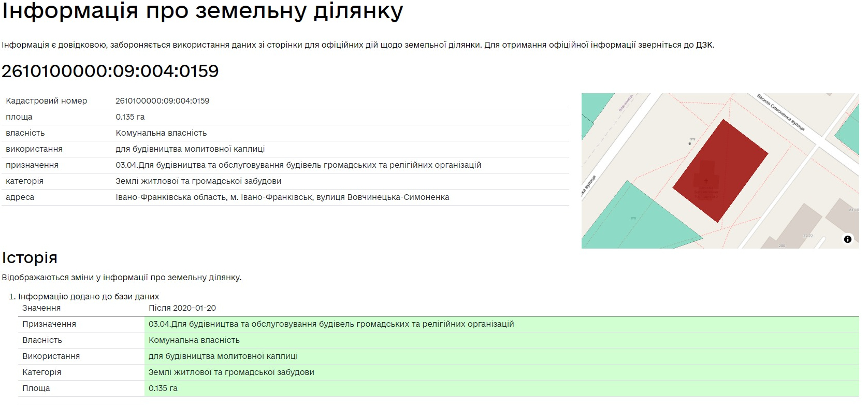Image resolution: width=868 pixels, height=405 pixels.
Task: Click the Комунальна власність value in the top table
Action: tap(161, 133)
